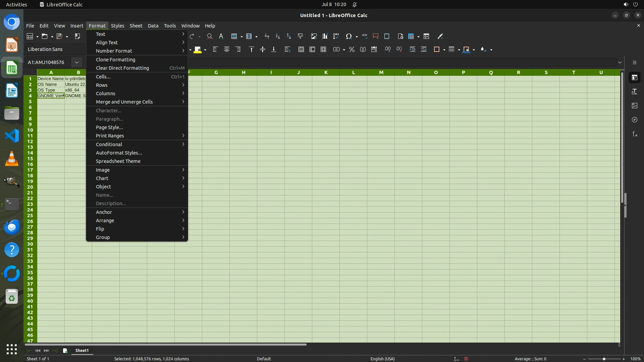Open the sidebar Navigator compass icon
This screenshot has height=362, width=644.
tap(635, 120)
